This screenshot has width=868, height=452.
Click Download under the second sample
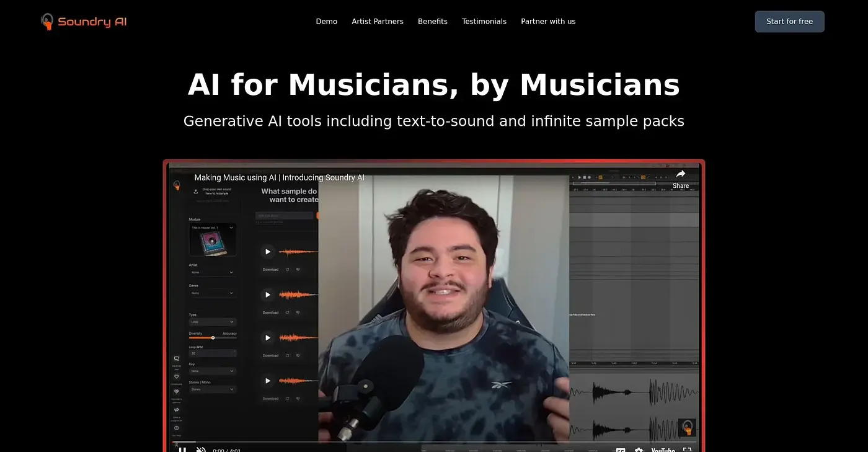pyautogui.click(x=270, y=312)
